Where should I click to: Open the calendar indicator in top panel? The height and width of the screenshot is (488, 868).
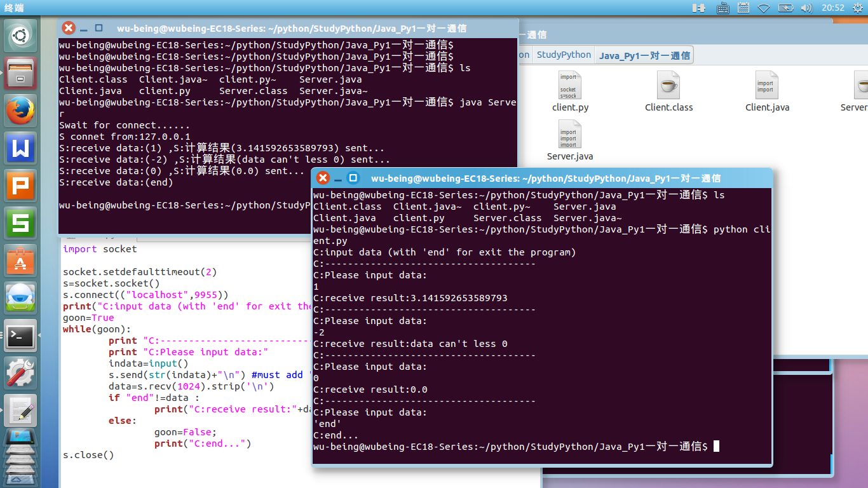click(x=743, y=8)
